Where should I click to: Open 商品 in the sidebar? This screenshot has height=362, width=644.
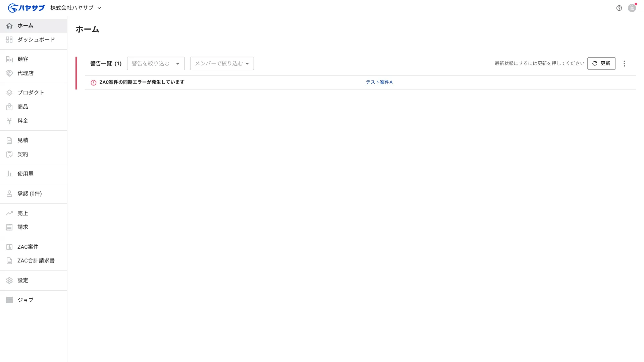click(x=34, y=107)
